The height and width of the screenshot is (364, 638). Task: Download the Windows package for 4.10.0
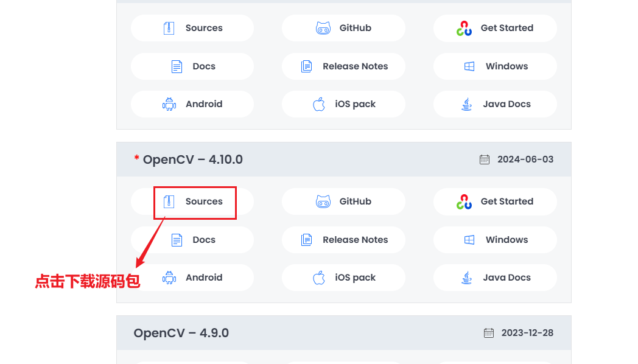pos(495,239)
